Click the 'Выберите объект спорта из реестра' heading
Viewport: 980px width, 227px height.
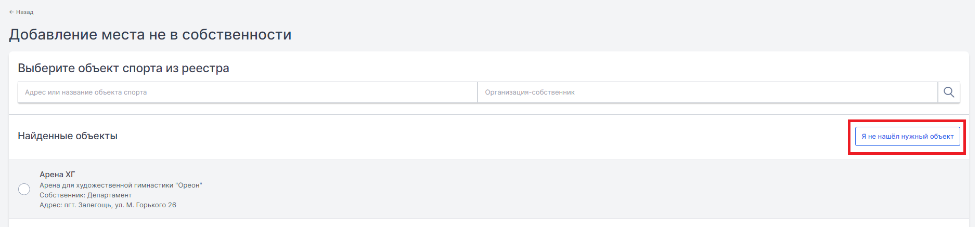(x=123, y=68)
